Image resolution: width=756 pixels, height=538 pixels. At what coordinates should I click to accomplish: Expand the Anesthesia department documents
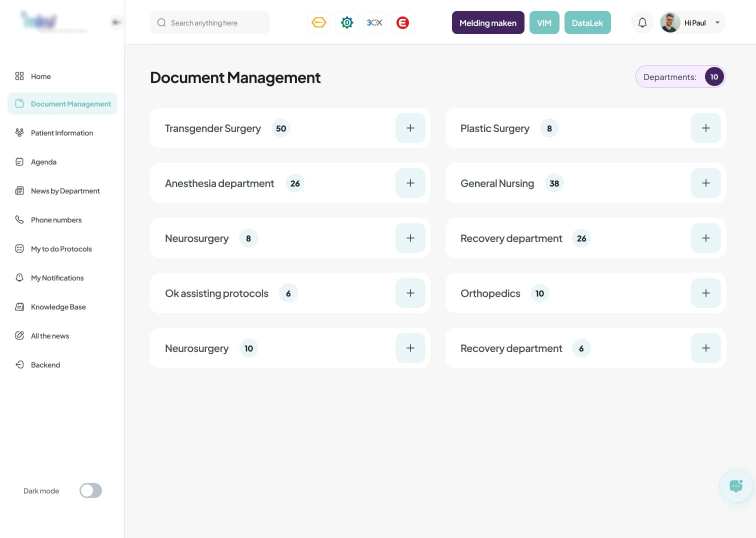point(410,183)
